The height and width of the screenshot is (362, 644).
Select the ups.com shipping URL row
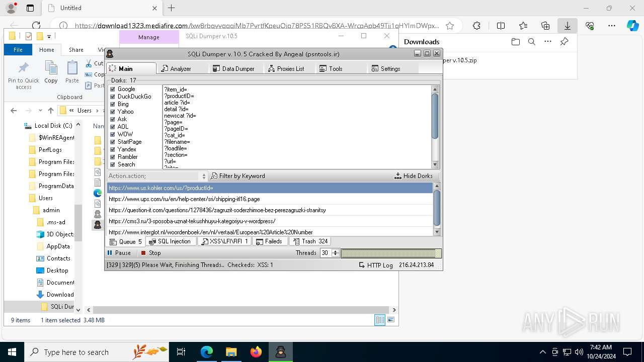[270, 199]
